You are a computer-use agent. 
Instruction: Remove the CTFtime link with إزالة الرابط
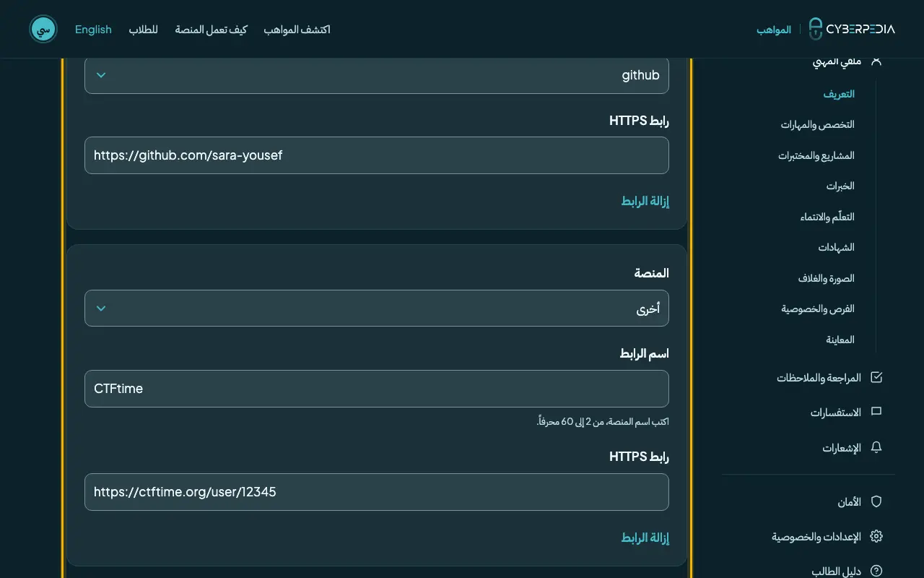pos(645,538)
